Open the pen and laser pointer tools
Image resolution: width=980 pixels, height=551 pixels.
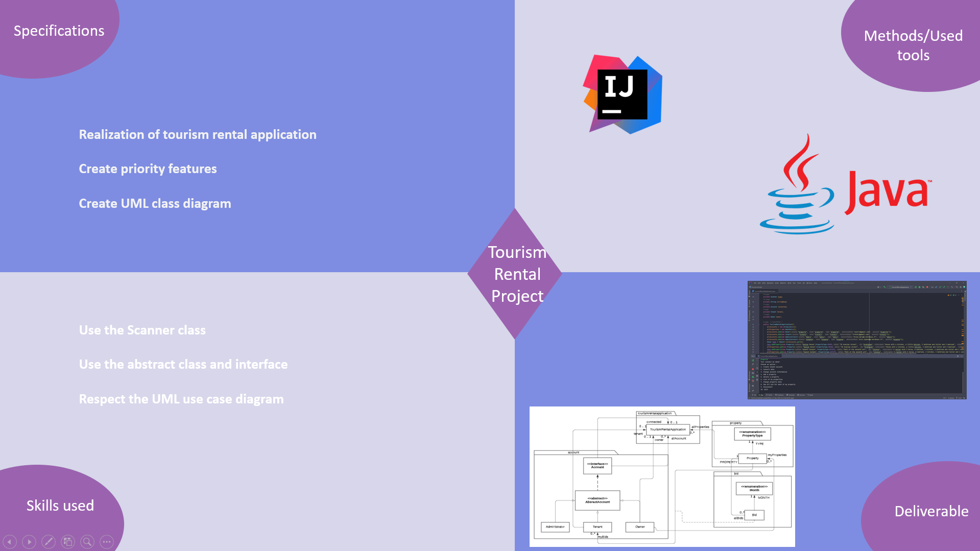tap(49, 542)
